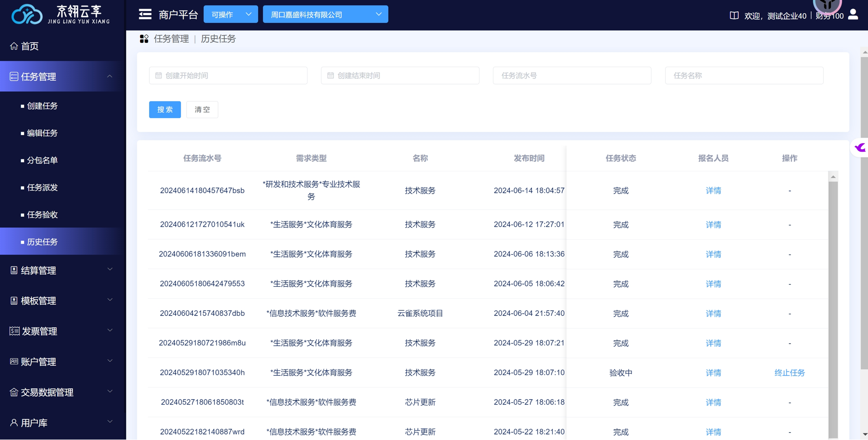Viewport: 868px width, 440px height.
Task: Expand the 发票管理 sidebar section
Action: coord(62,331)
